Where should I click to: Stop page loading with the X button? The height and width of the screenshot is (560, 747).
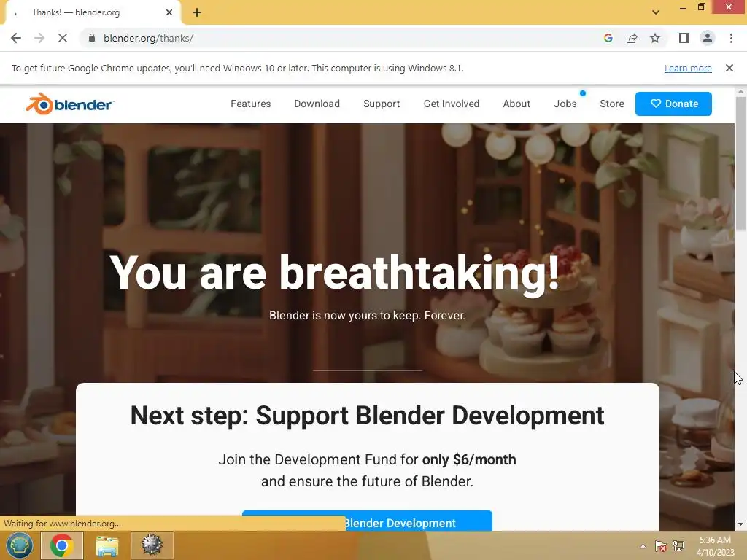(x=63, y=38)
